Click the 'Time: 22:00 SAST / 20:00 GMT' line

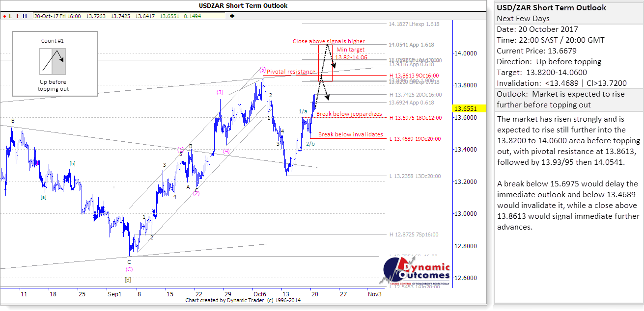pos(551,40)
